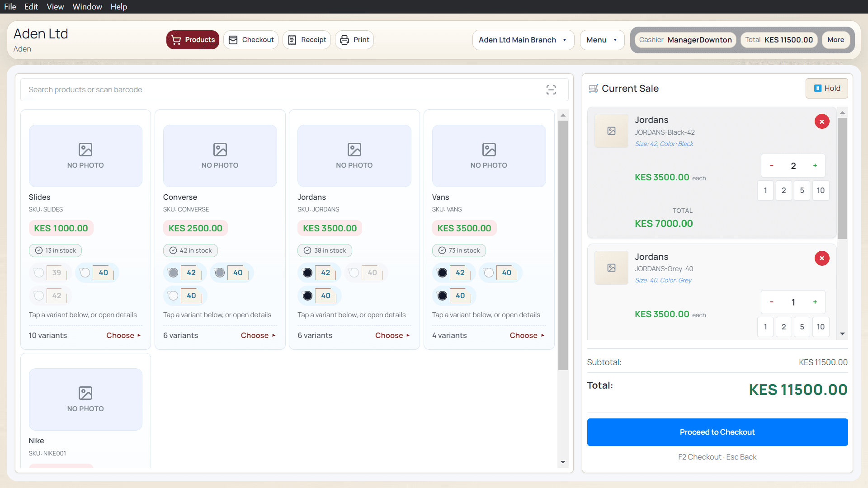Image resolution: width=868 pixels, height=488 pixels.
Task: Click the product list vertical scrollbar
Action: [563, 245]
